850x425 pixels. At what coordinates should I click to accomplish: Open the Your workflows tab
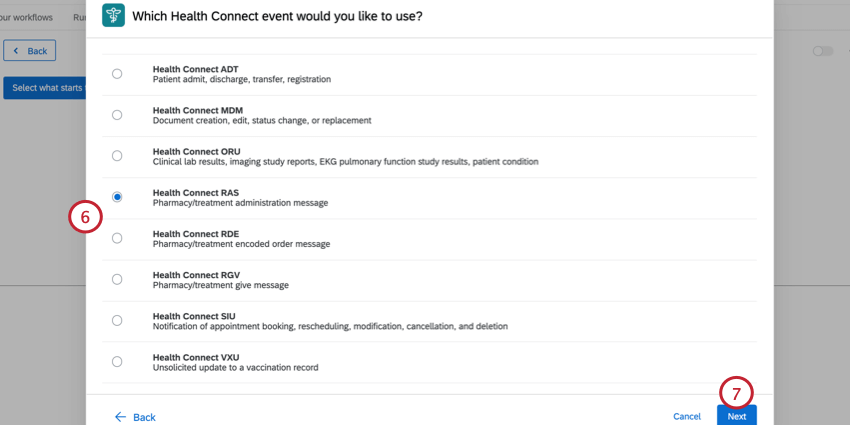tap(27, 17)
